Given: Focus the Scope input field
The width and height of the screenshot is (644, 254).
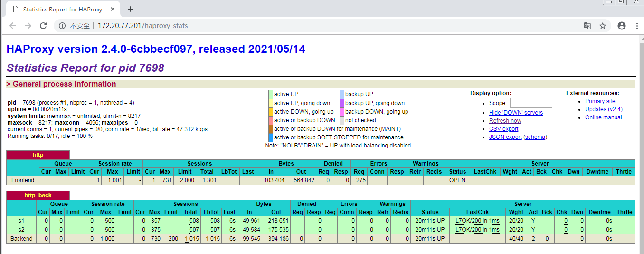Looking at the screenshot, I should (x=531, y=103).
